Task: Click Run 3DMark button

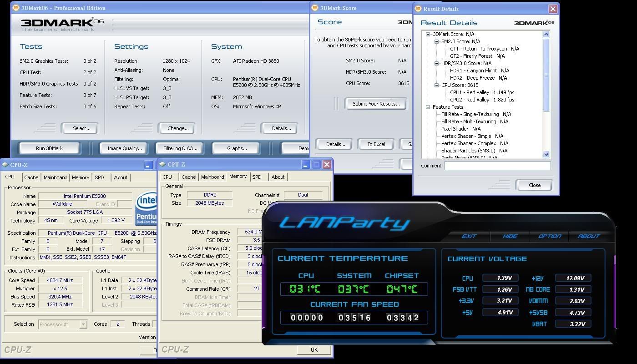Action: 49,148
